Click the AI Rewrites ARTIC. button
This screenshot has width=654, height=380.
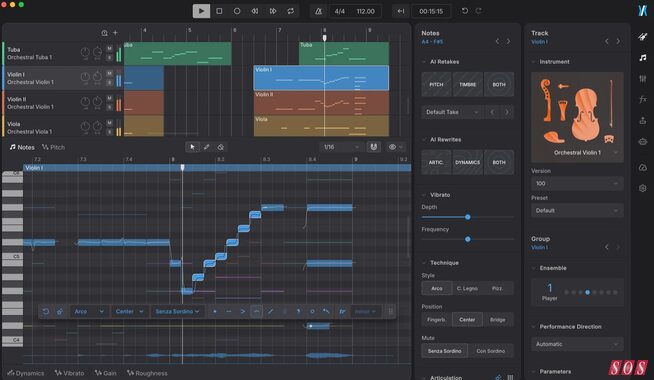[436, 162]
